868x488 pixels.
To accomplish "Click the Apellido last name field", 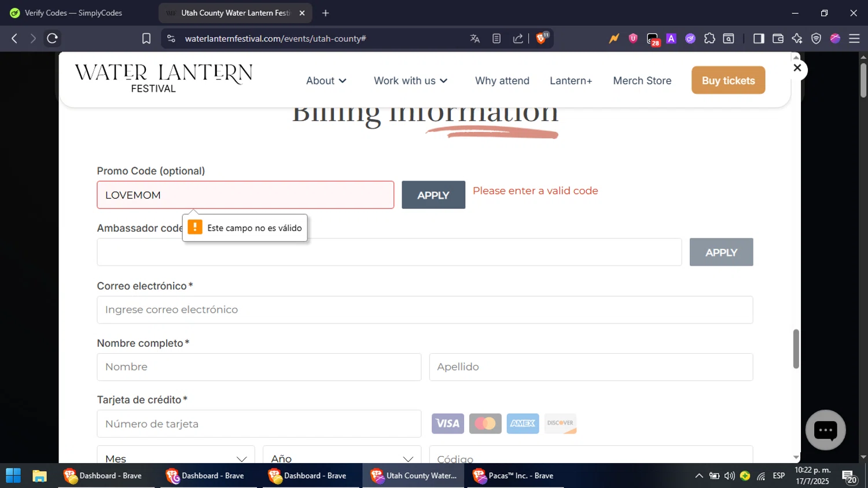I will pos(591,367).
